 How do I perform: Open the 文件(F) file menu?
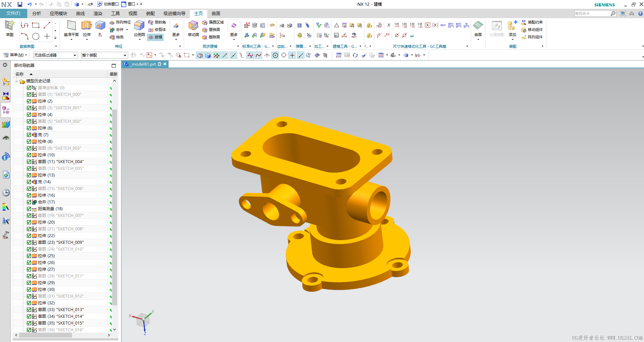click(x=13, y=13)
